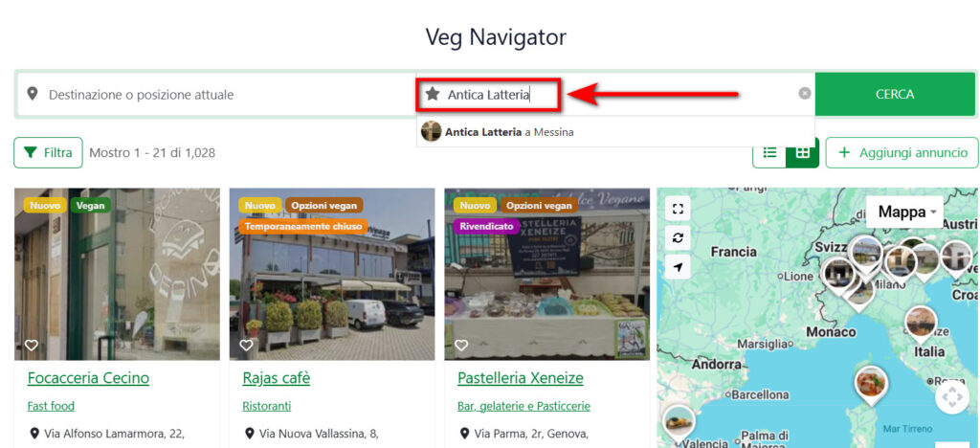Open the Focacceria Cecino listing link
Image resolution: width=980 pixels, height=448 pixels.
coord(88,378)
